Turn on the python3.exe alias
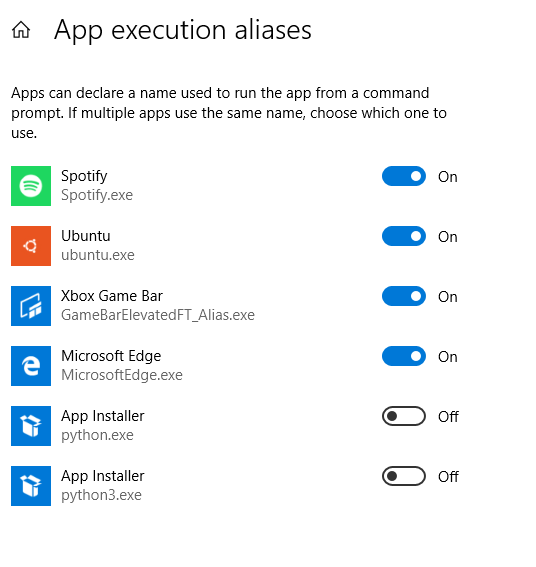This screenshot has width=536, height=567. pos(404,476)
